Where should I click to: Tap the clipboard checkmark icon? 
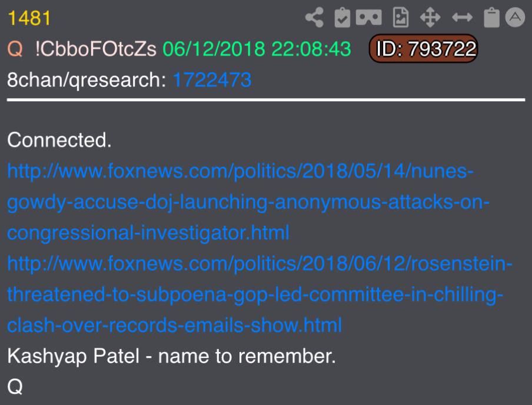[x=342, y=17]
